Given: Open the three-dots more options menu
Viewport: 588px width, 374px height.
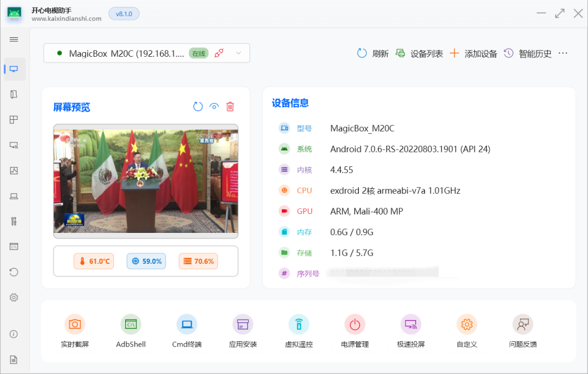Looking at the screenshot, I should click(563, 53).
